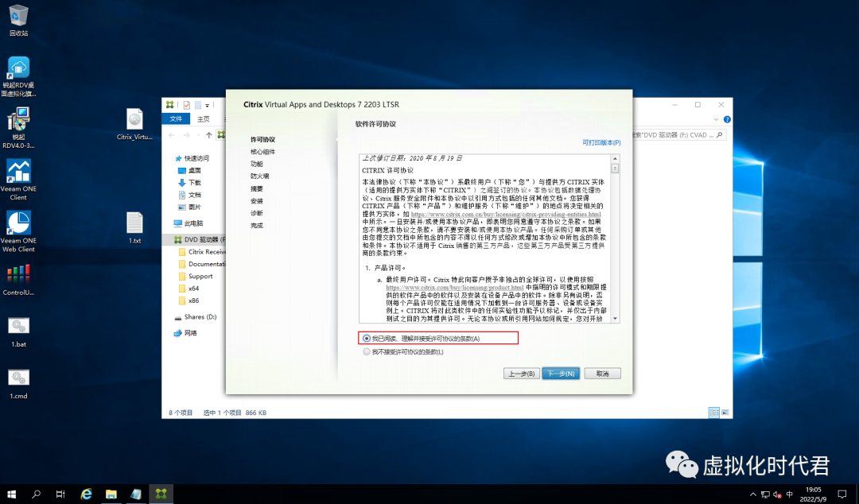The image size is (859, 504).
Task: Click the Properties icon in Explorer's quick access toolbar
Action: (187, 105)
